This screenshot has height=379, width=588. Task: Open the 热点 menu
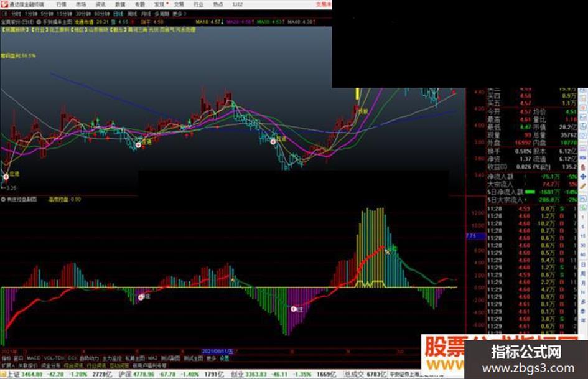[218, 4]
